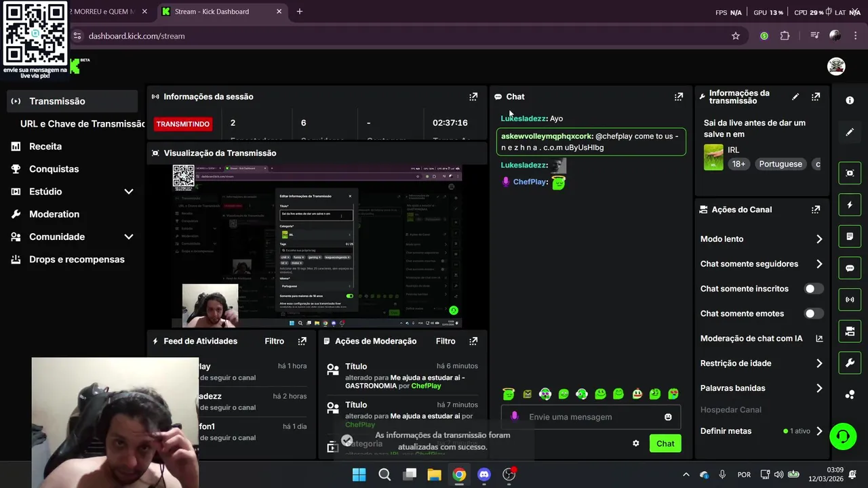The image size is (868, 488).
Task: Click the stream preview thumbnail
Action: click(x=317, y=246)
